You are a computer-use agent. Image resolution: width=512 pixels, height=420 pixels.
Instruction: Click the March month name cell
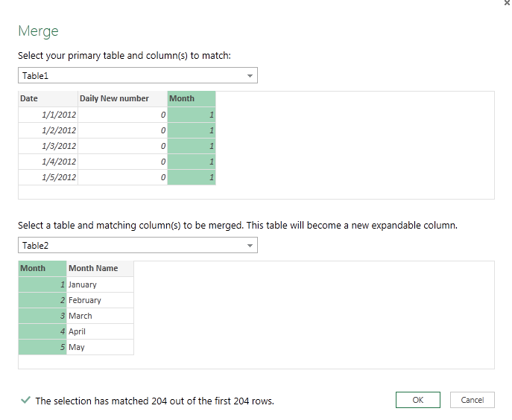100,316
